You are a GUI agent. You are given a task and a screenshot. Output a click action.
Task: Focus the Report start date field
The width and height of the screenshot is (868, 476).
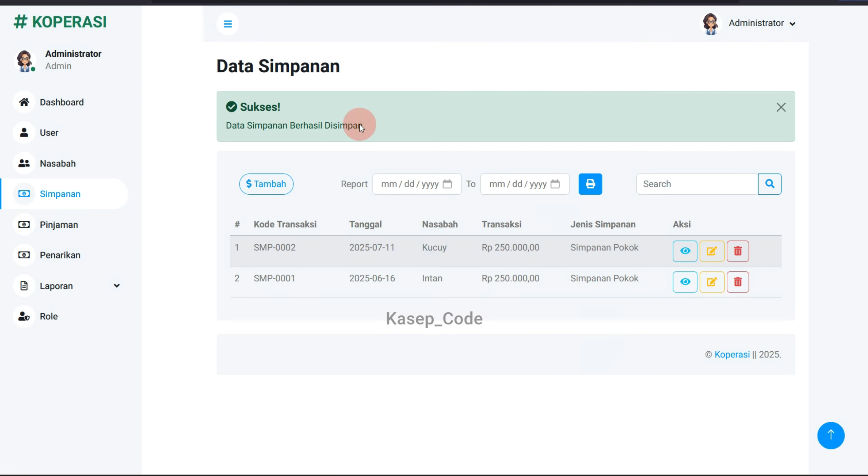[417, 184]
